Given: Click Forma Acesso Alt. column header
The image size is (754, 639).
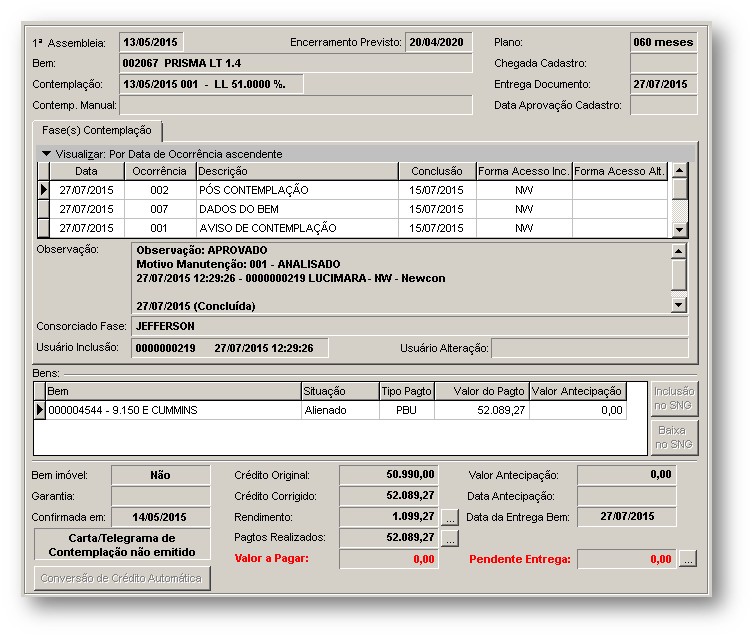Looking at the screenshot, I should coord(619,171).
